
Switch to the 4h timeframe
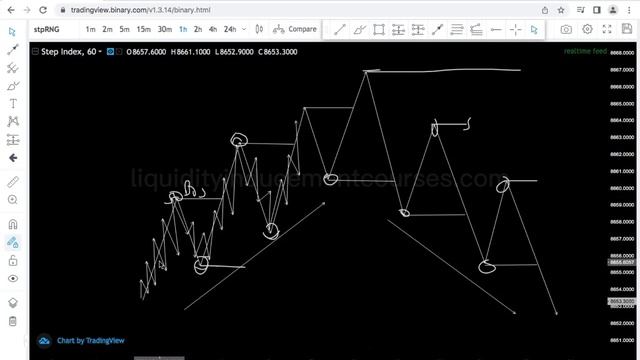click(213, 29)
